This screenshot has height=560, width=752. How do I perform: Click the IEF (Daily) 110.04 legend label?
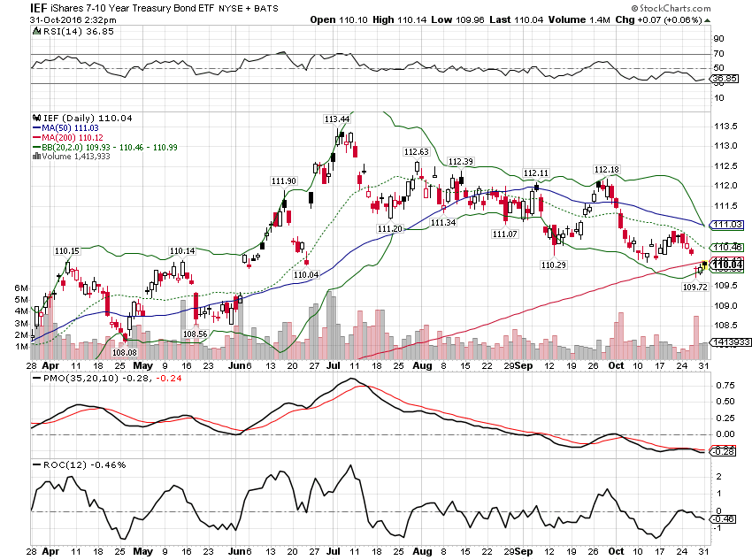tap(88, 118)
